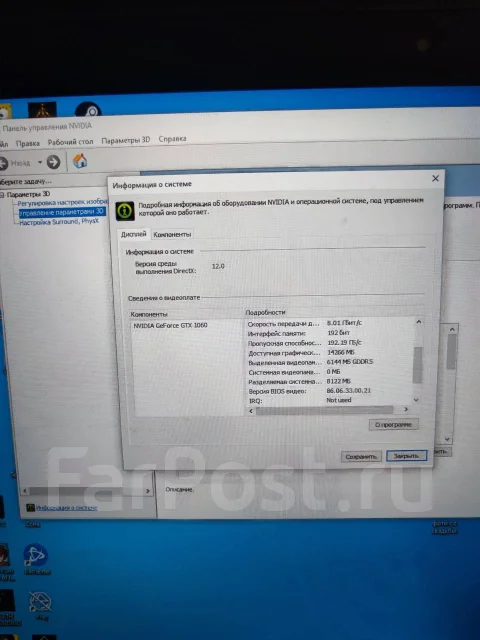This screenshot has height=640, width=480.
Task: Click the Forward arrow toolbar button
Action: 53,162
